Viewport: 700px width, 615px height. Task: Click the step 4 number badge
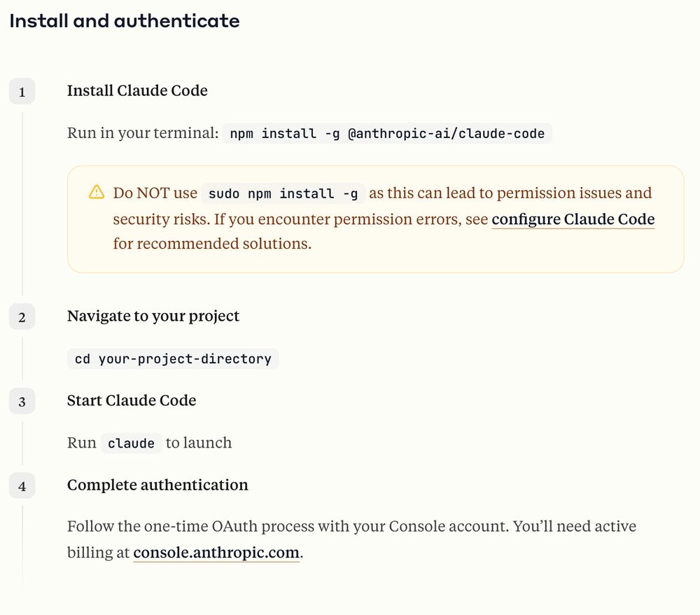tap(22, 485)
